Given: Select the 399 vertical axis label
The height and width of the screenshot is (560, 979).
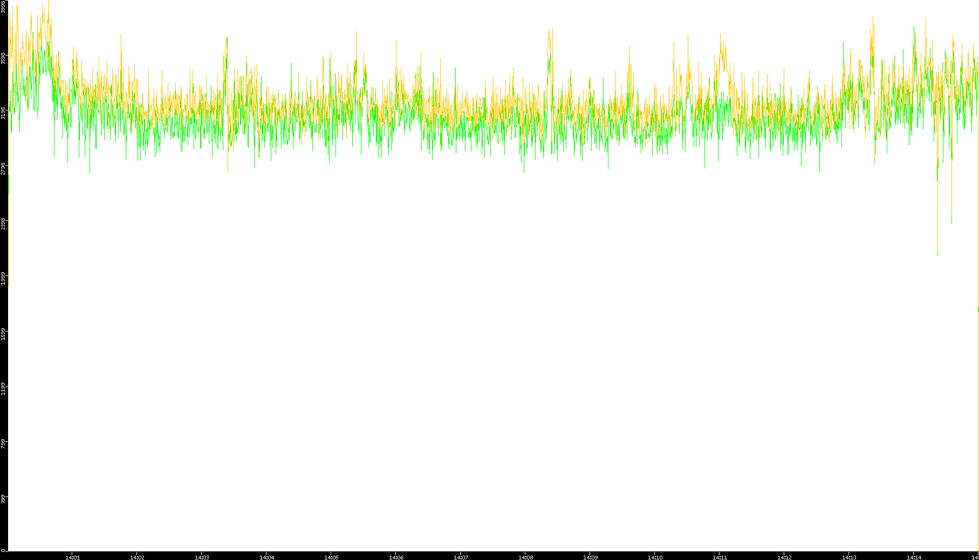Looking at the screenshot, I should [x=4, y=499].
